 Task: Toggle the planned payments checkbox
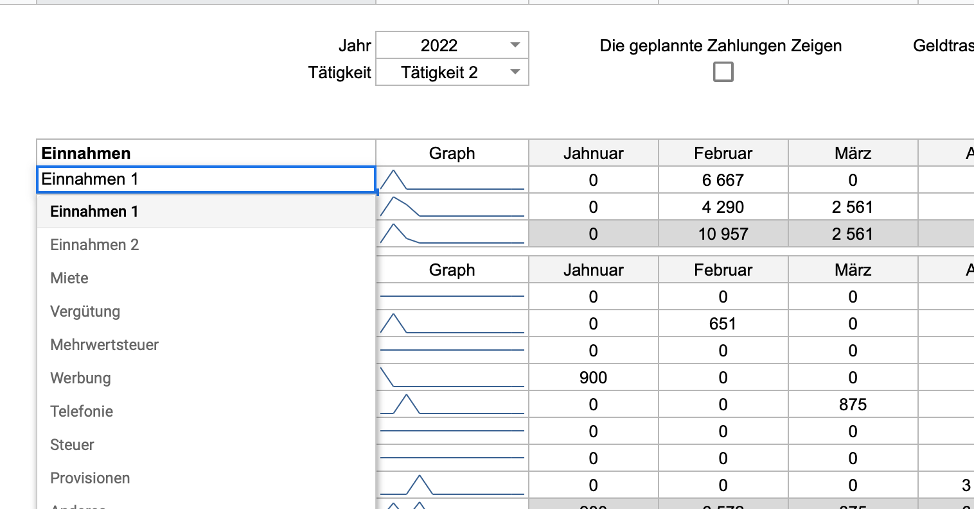[723, 72]
